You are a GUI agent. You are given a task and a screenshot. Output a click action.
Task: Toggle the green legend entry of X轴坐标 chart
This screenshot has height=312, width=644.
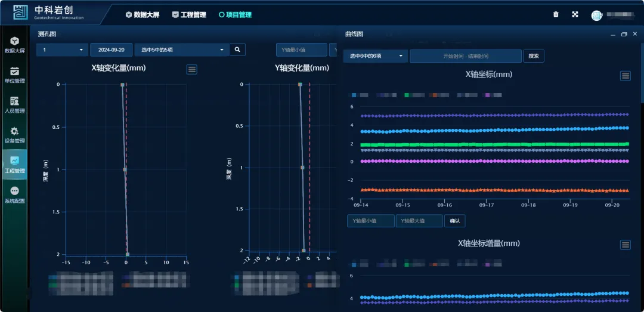[x=414, y=95]
